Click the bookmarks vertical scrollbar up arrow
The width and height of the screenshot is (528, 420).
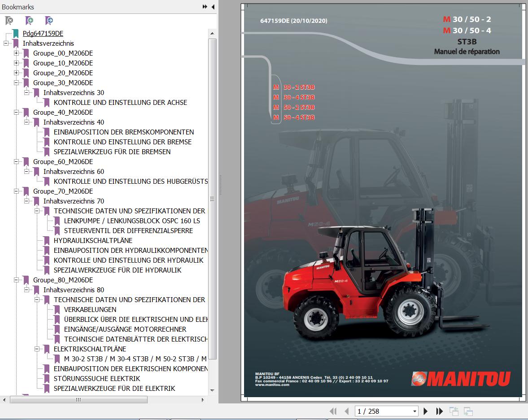click(212, 33)
